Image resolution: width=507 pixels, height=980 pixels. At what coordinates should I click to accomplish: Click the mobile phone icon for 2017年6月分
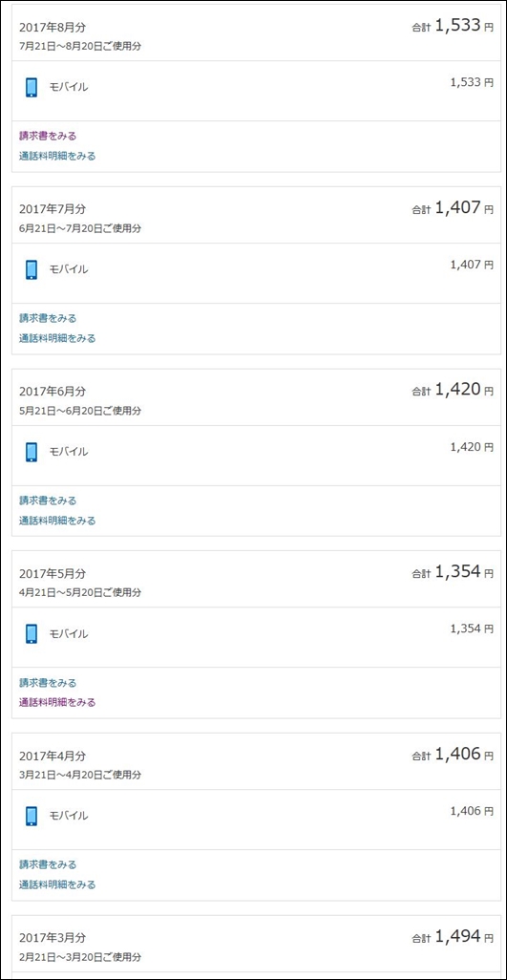coord(32,452)
